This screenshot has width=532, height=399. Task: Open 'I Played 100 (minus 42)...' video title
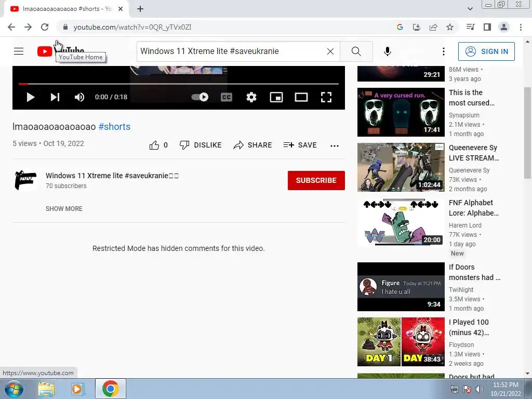(469, 327)
